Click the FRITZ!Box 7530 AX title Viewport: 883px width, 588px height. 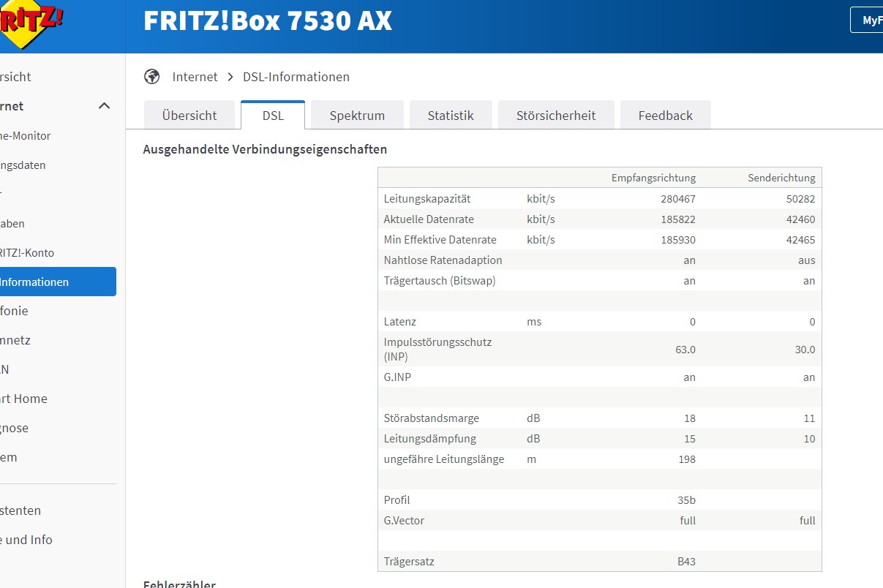pos(268,21)
